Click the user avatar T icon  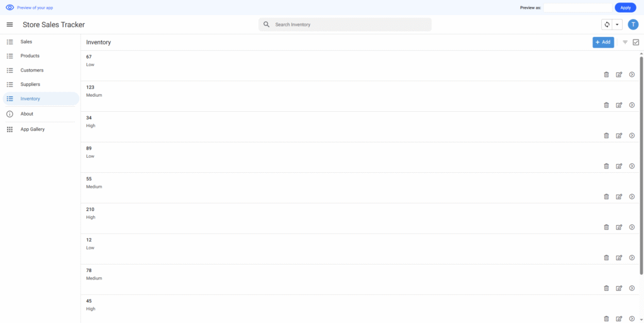(x=633, y=25)
